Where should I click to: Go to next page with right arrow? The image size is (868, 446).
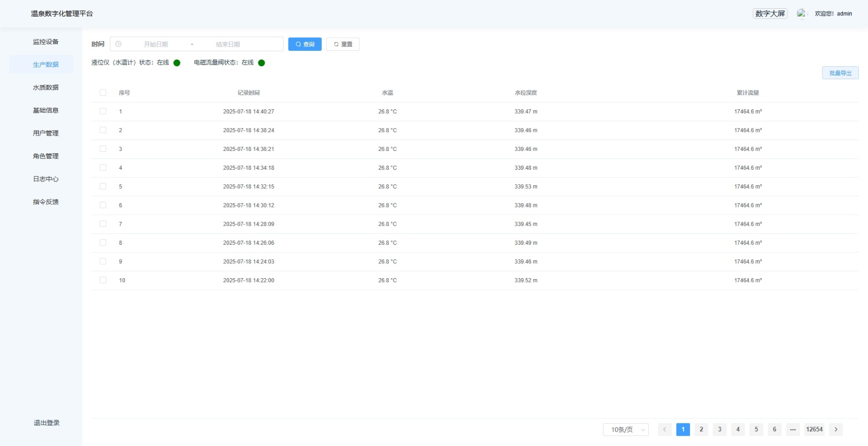click(836, 430)
